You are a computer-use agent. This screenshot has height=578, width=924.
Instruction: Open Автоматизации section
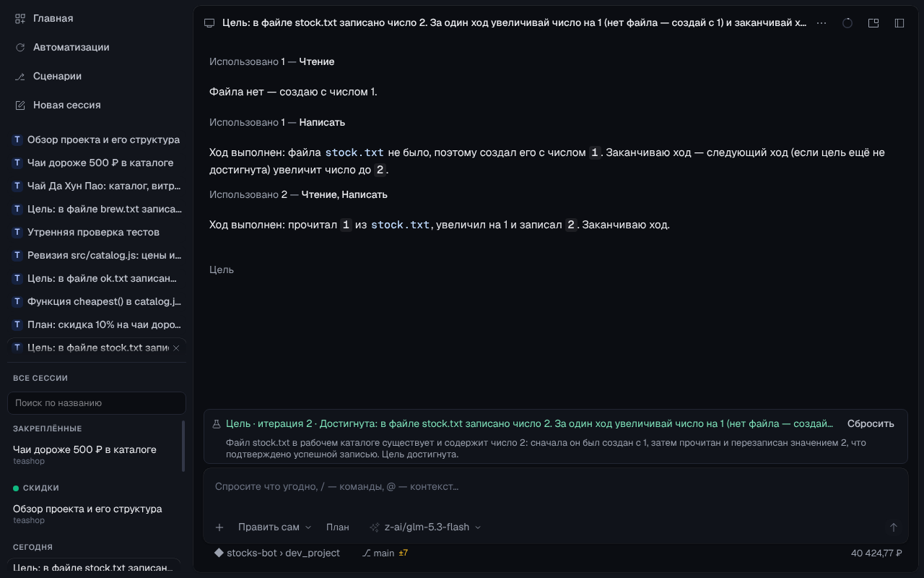pos(71,47)
